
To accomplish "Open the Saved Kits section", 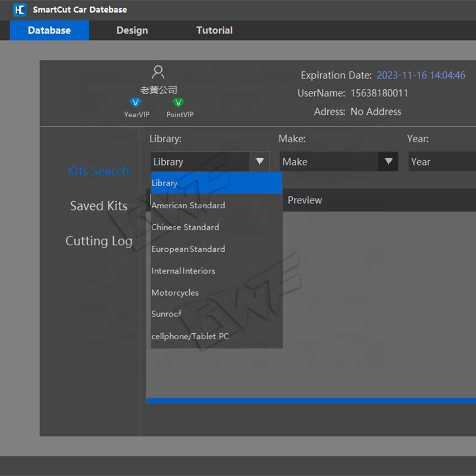I will point(99,206).
